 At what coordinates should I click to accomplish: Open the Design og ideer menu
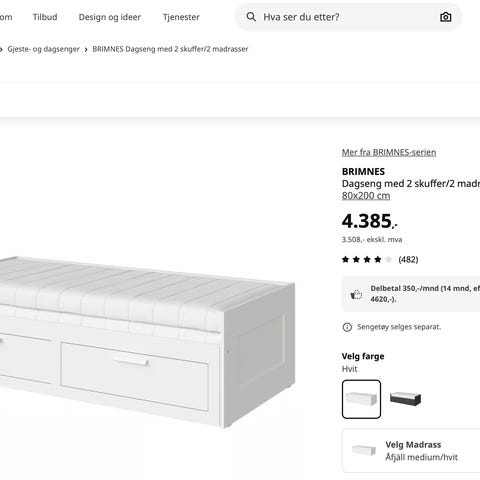click(x=110, y=17)
